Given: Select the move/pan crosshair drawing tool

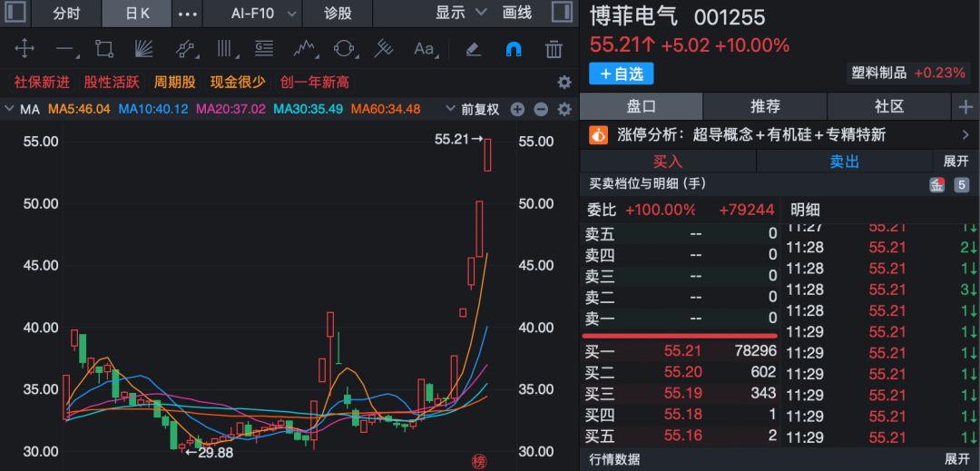Looking at the screenshot, I should [x=24, y=49].
